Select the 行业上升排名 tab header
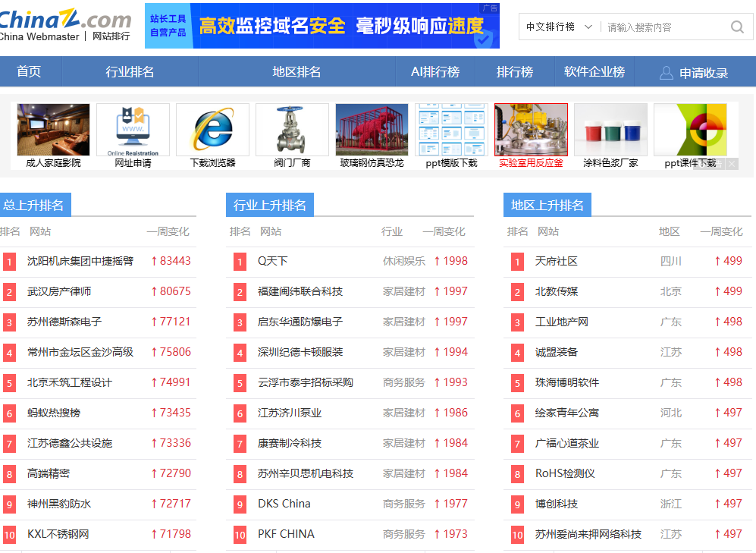Image resolution: width=756 pixels, height=553 pixels. coord(269,205)
